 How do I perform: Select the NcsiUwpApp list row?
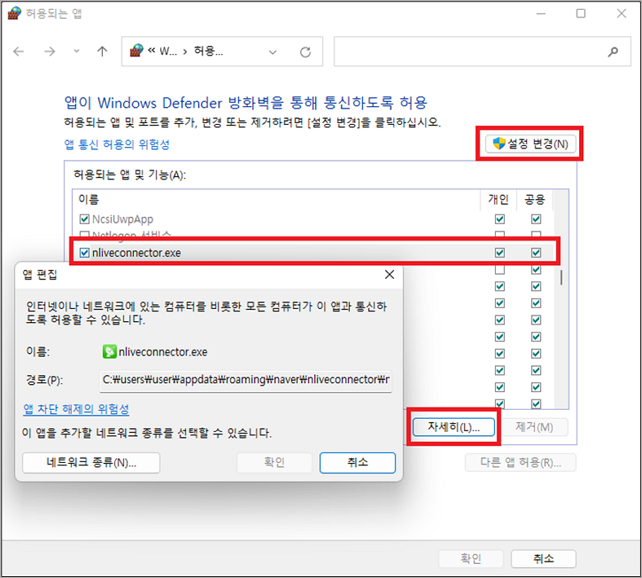click(314, 219)
